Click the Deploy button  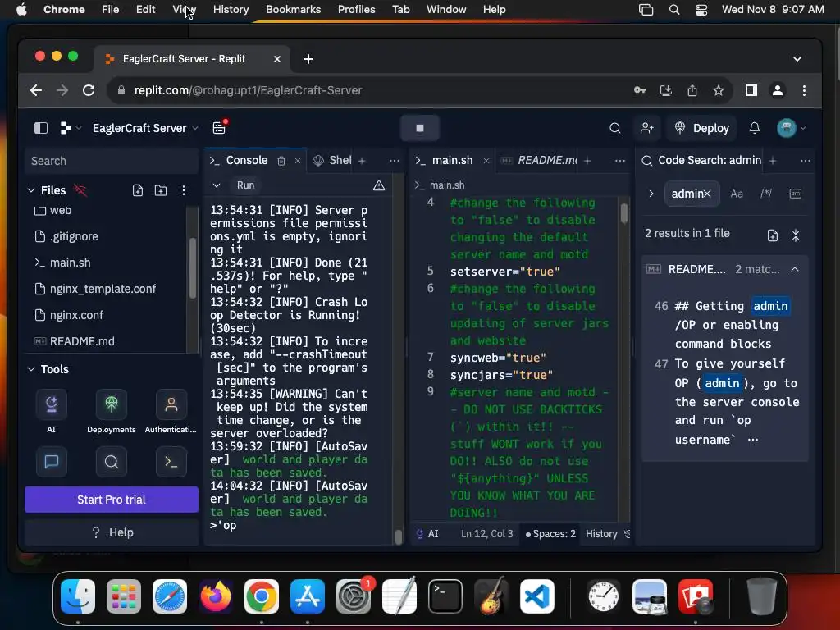(702, 128)
